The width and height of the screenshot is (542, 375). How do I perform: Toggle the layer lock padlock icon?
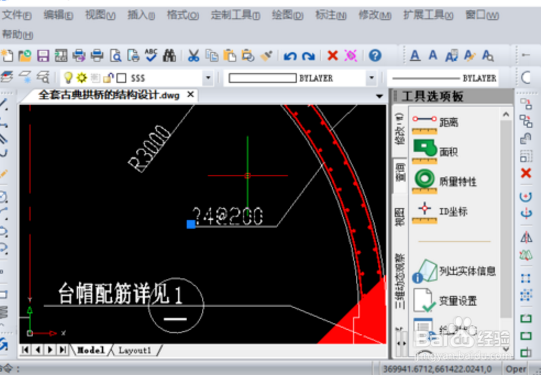[109, 78]
